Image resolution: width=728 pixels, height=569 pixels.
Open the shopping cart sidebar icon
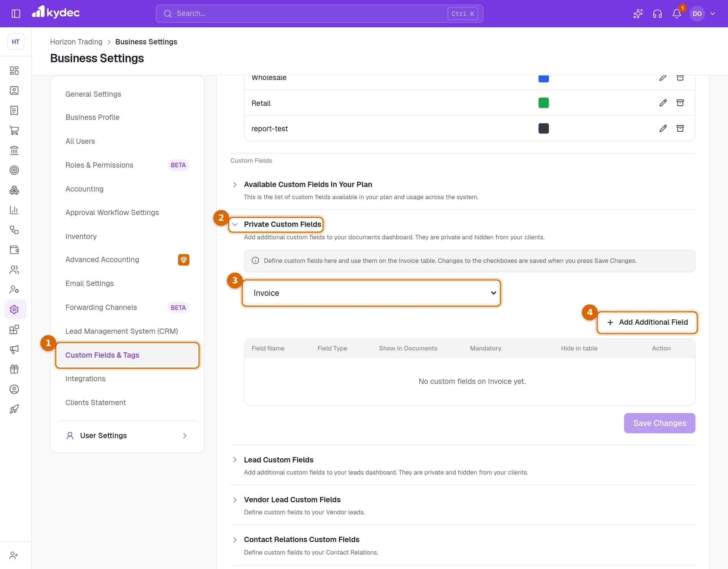click(x=14, y=130)
